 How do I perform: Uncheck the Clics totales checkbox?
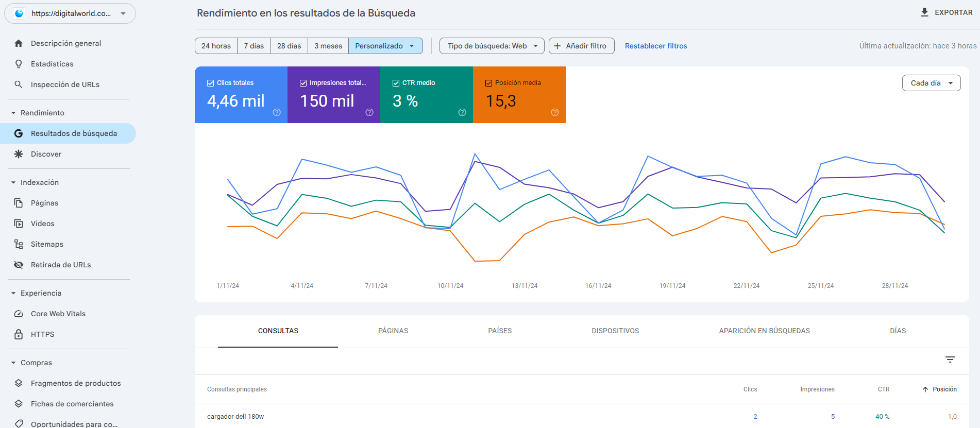click(210, 83)
